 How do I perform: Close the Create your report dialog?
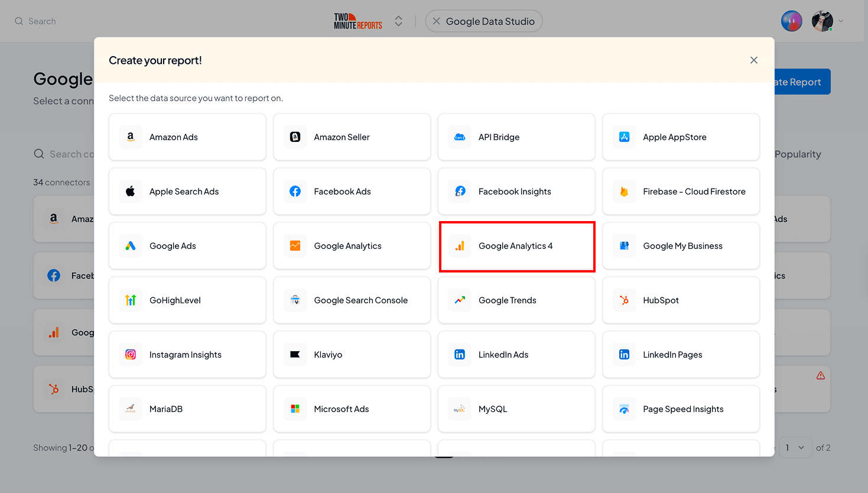754,60
